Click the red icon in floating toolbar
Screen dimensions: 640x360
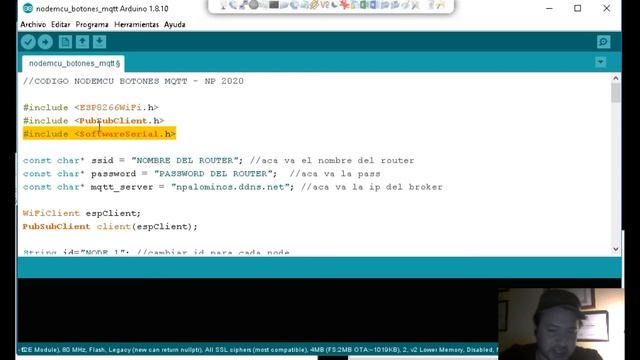pos(345,5)
